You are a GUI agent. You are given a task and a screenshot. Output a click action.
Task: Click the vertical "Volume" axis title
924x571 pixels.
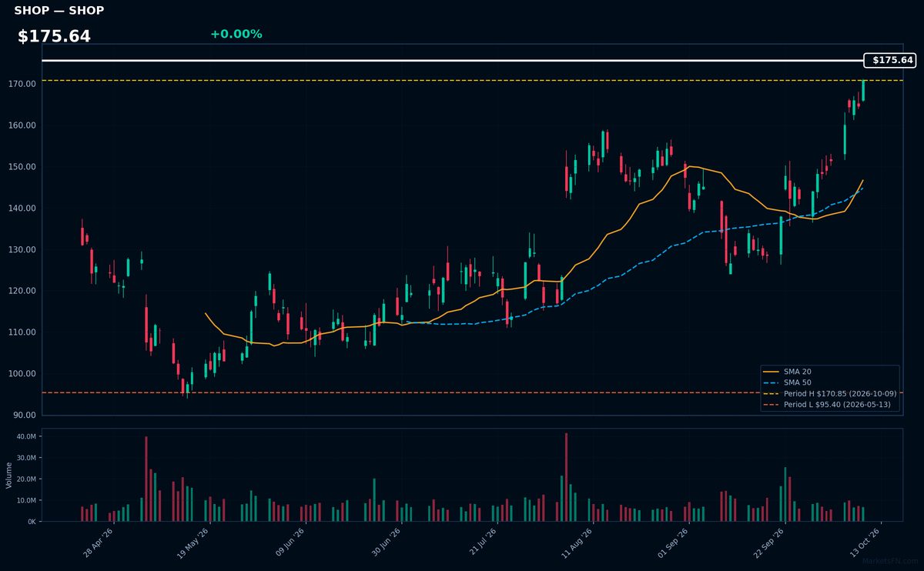[x=8, y=475]
